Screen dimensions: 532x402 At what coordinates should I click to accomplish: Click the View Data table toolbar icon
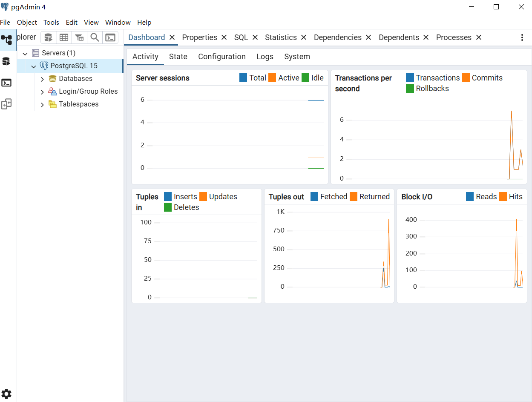(64, 37)
